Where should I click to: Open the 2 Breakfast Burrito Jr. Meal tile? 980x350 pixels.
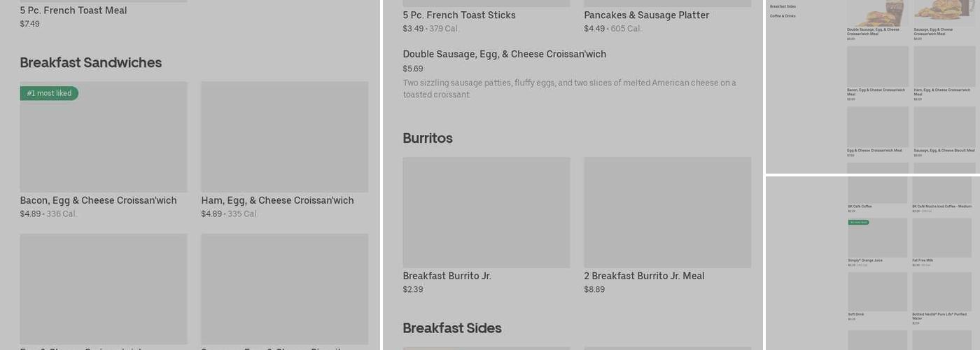tap(667, 212)
